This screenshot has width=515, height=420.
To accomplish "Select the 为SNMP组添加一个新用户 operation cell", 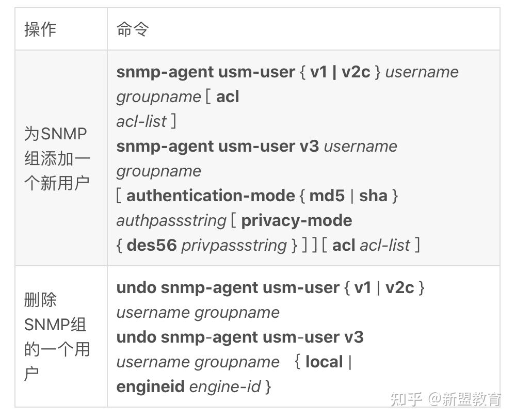I will (57, 158).
